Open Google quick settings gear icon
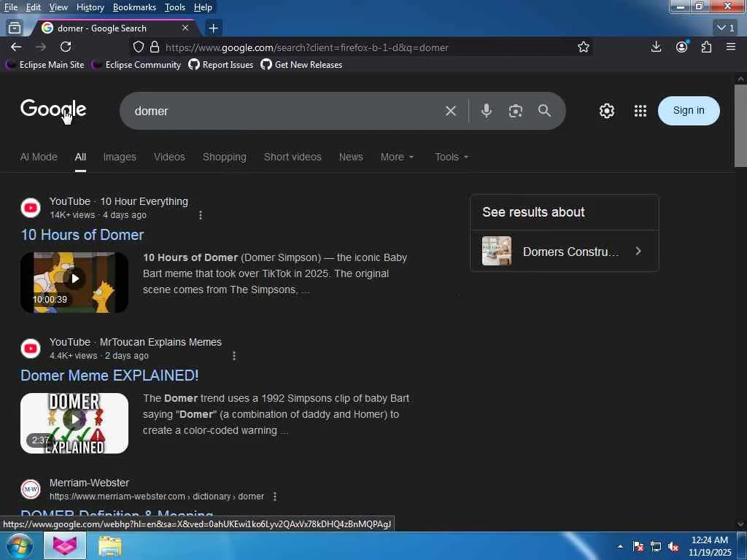The width and height of the screenshot is (747, 560). pyautogui.click(x=606, y=111)
